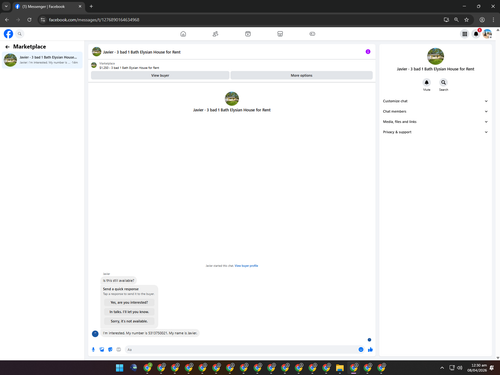Open the Chrome profile icon
500x375 pixels.
point(482,20)
